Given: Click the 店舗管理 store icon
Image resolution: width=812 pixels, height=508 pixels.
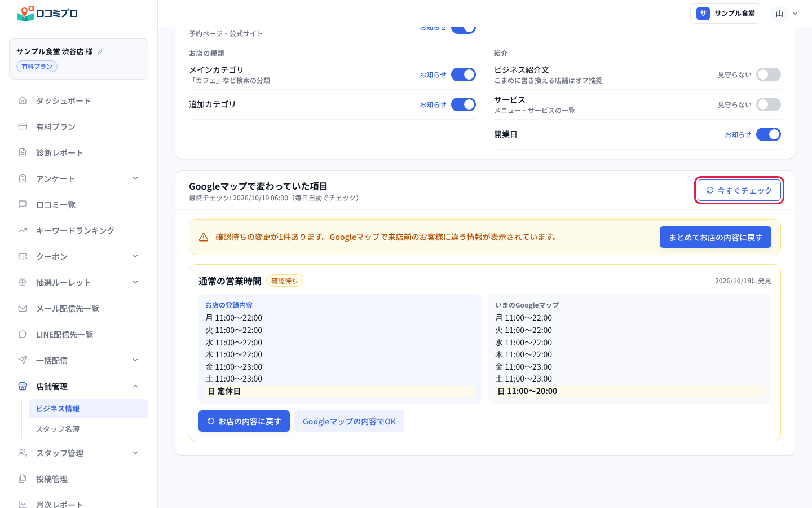Looking at the screenshot, I should pyautogui.click(x=23, y=386).
